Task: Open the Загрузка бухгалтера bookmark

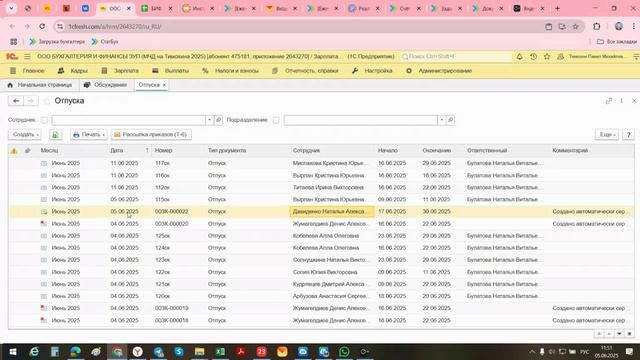Action: pyautogui.click(x=57, y=42)
